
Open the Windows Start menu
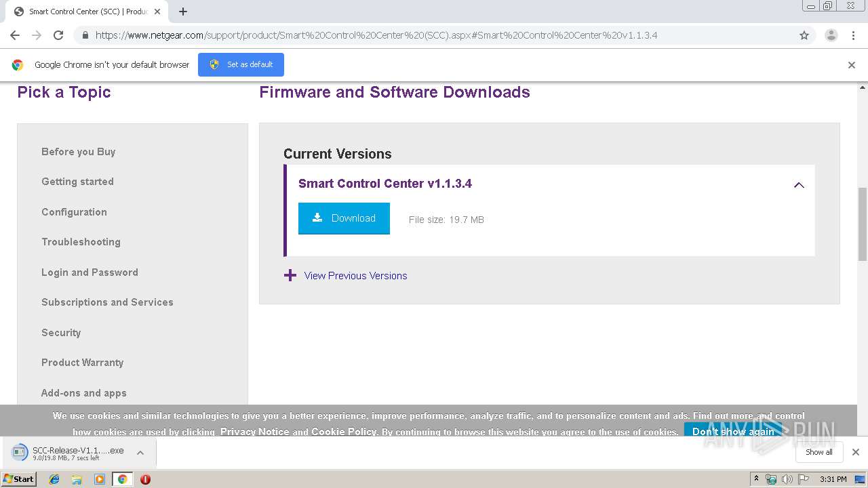coord(19,479)
